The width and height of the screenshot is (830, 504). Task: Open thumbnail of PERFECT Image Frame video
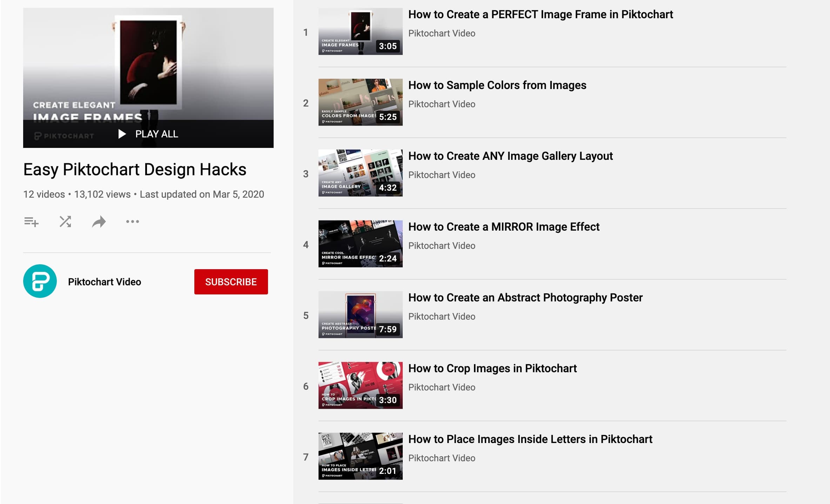360,32
